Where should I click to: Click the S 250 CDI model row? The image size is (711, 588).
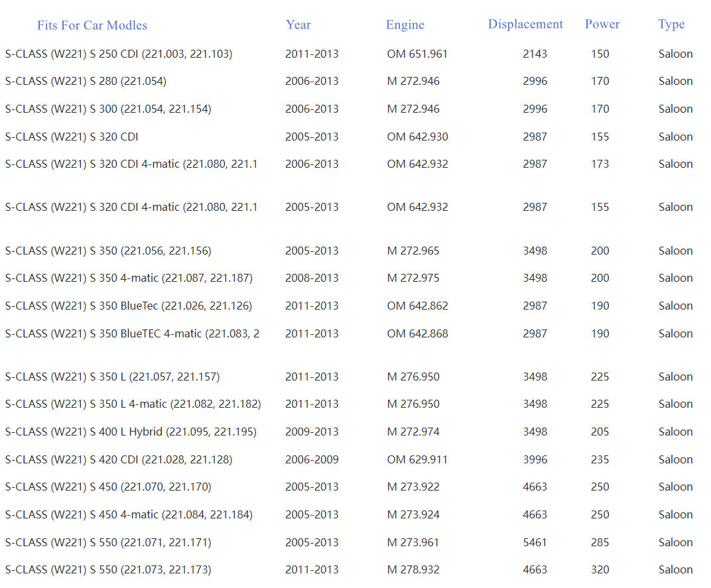[119, 54]
